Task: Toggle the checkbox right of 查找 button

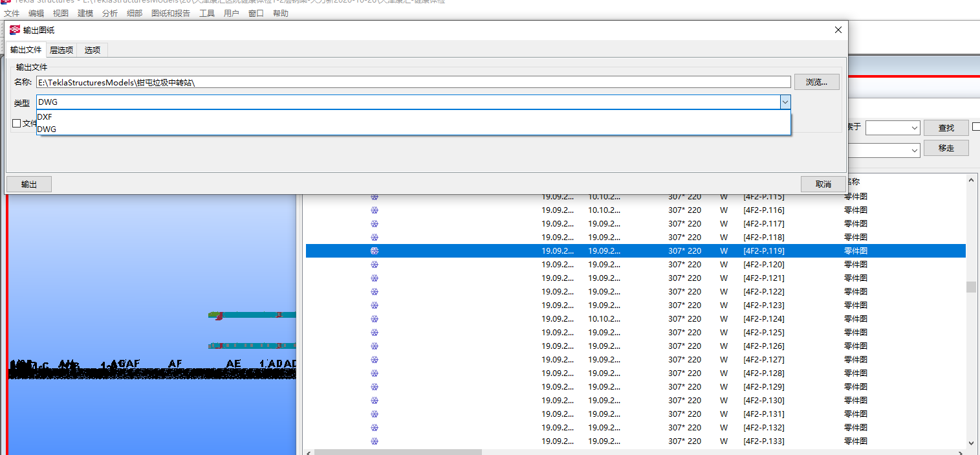Action: [976, 126]
